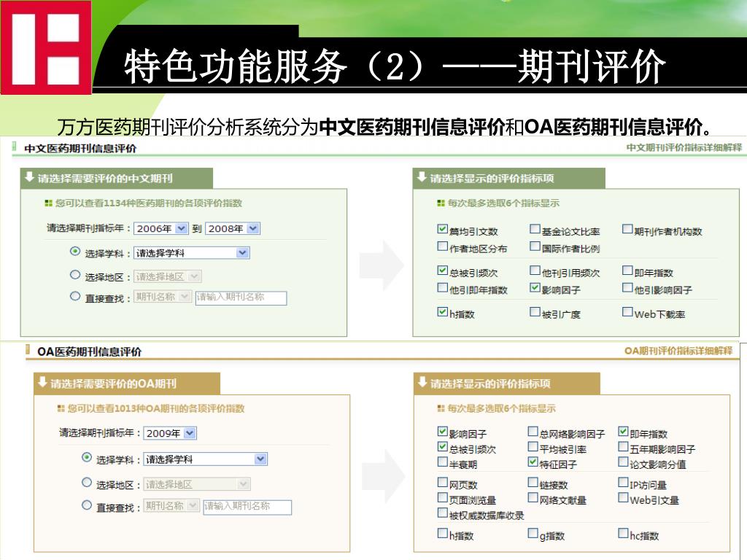
Task: Select the 直接查找 radio in Chinese journal panel
Action: coord(75,296)
